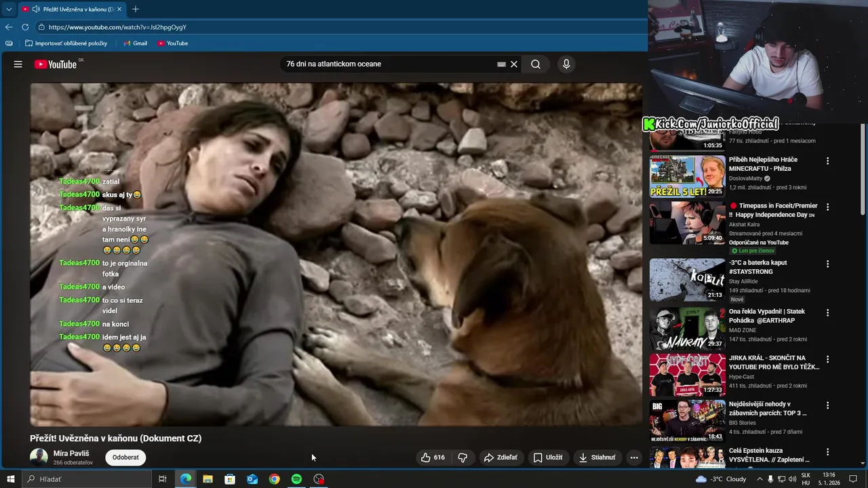Viewport: 868px width, 488px height.
Task: Start voice search with the microphone
Action: [566, 64]
